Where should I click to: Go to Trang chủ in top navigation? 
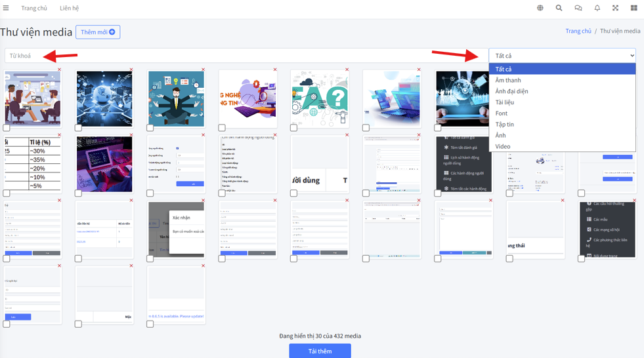tap(34, 9)
